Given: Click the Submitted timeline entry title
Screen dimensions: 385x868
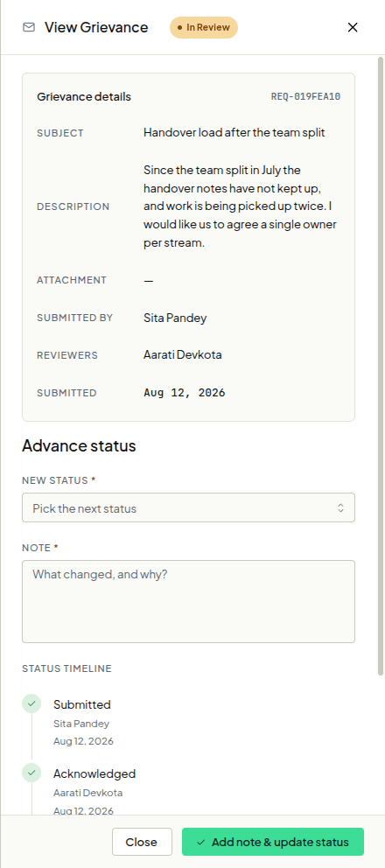Looking at the screenshot, I should (x=82, y=704).
